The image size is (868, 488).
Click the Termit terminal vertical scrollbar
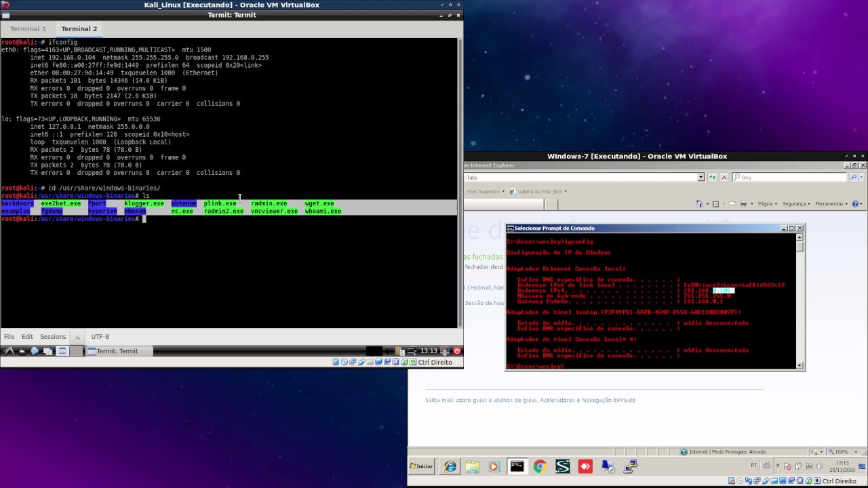[460, 183]
